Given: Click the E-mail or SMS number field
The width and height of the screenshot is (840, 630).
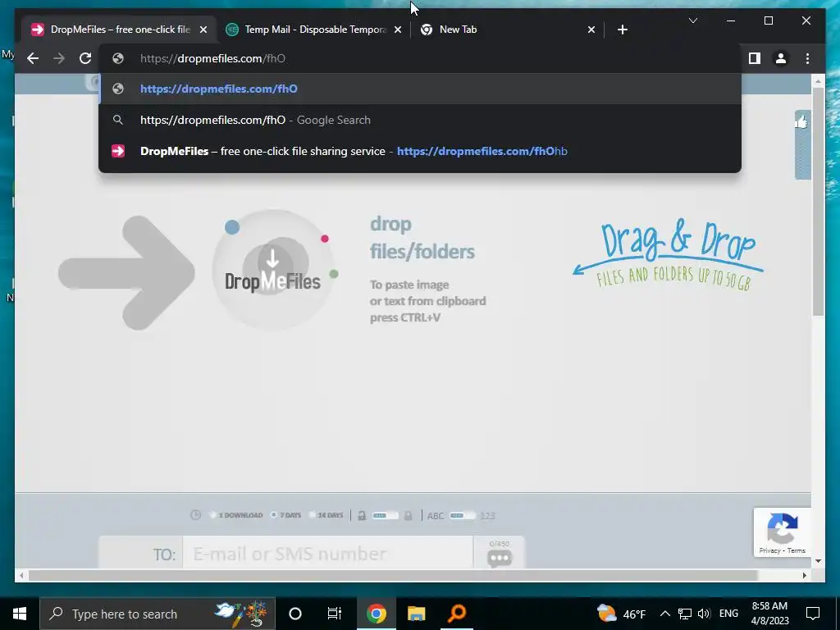Looking at the screenshot, I should click(327, 553).
